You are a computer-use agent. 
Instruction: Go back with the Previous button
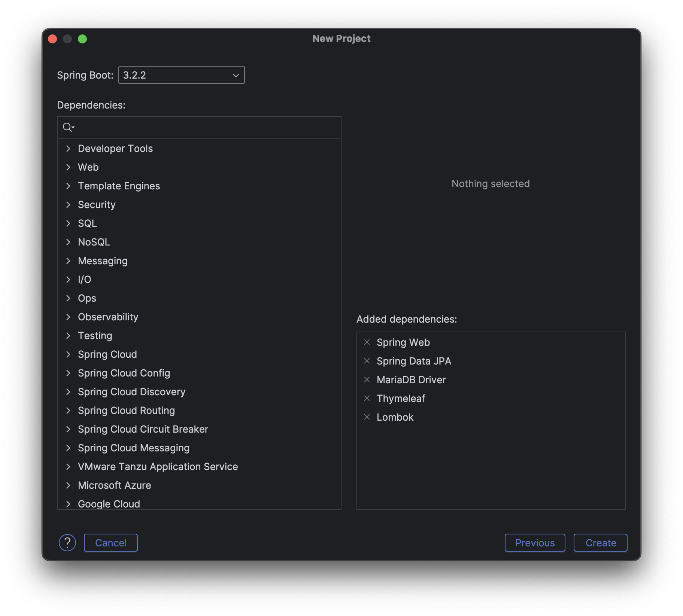coord(535,543)
